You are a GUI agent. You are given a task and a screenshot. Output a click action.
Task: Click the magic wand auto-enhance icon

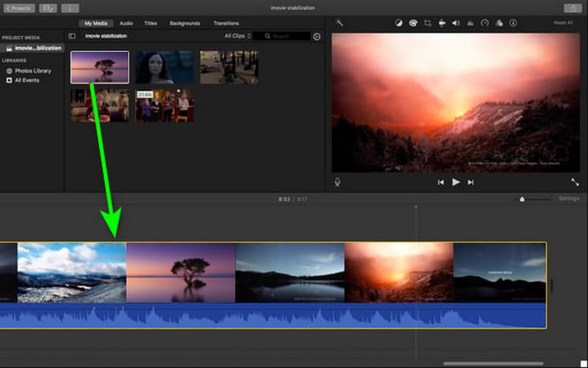[340, 23]
